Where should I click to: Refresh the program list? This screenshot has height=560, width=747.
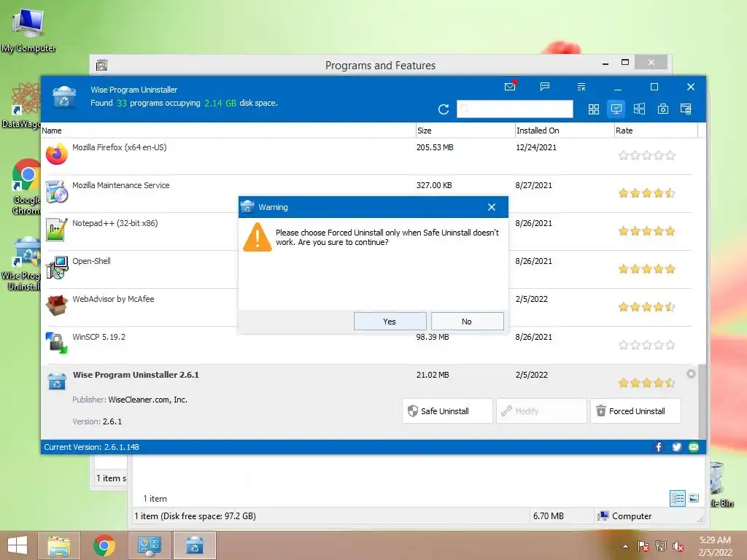[444, 109]
